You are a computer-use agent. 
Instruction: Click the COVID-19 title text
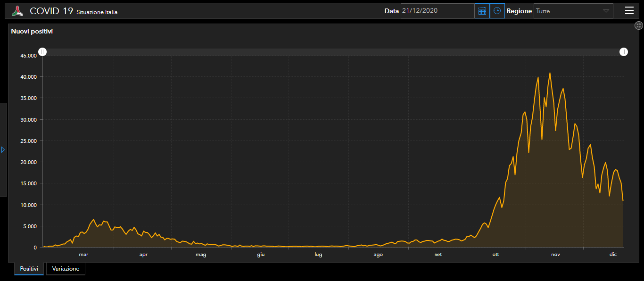click(51, 11)
